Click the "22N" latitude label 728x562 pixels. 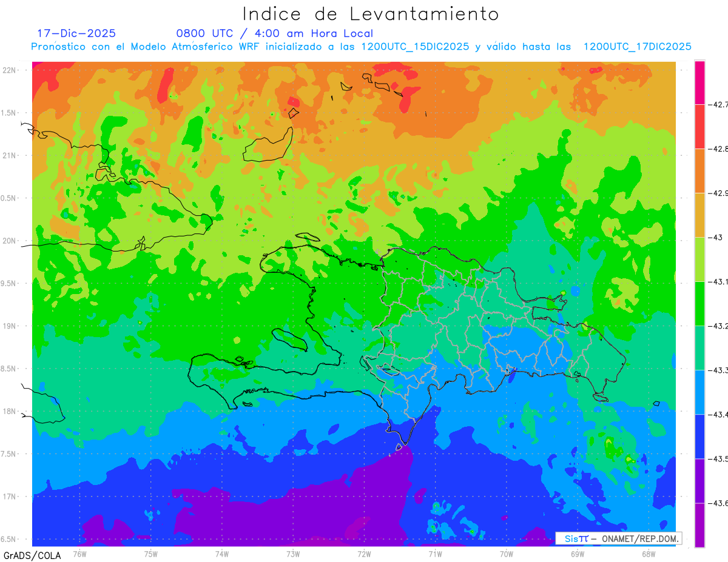pyautogui.click(x=10, y=70)
